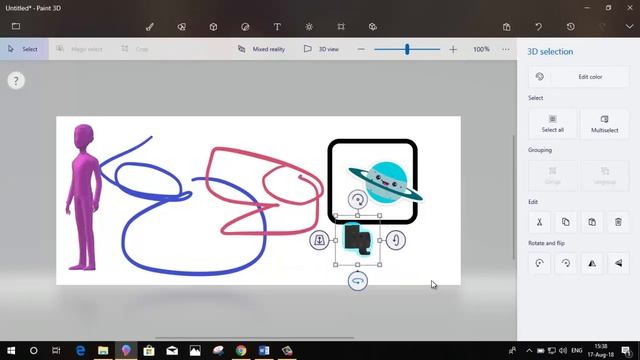Open Task View on taskbar
Screen dimensions: 640x360
[x=56, y=351]
